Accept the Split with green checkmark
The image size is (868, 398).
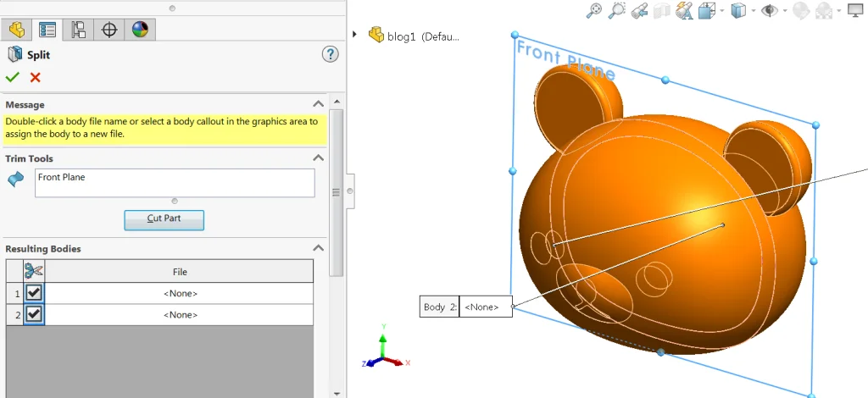click(x=12, y=77)
